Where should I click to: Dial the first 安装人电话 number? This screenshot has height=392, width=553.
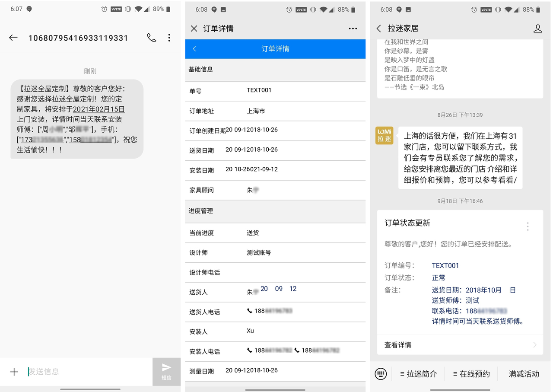tap(270, 351)
